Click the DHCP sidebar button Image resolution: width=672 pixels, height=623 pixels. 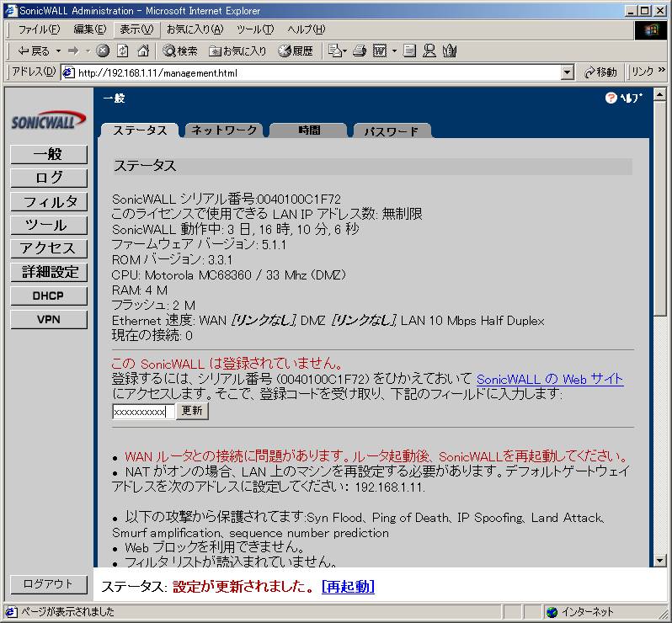pos(49,296)
